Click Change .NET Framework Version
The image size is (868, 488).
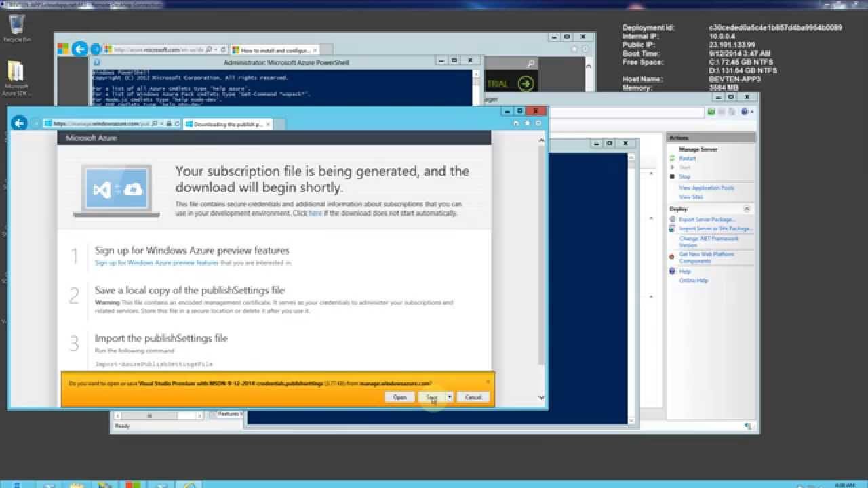coord(709,242)
